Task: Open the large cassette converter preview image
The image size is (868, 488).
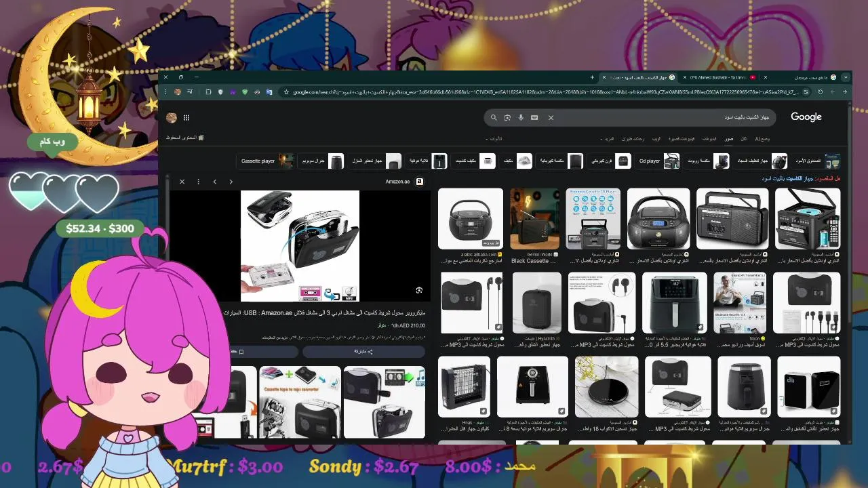Action: (x=300, y=246)
